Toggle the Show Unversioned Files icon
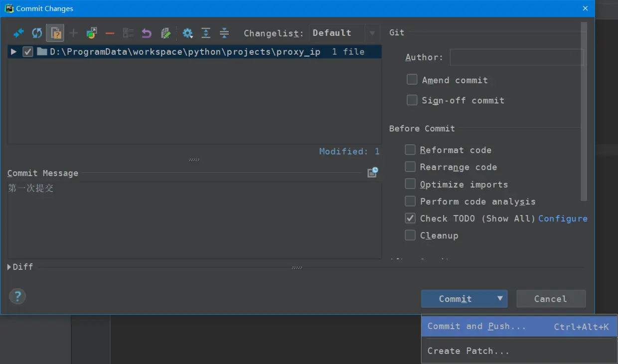Image resolution: width=618 pixels, height=364 pixels. coord(55,33)
